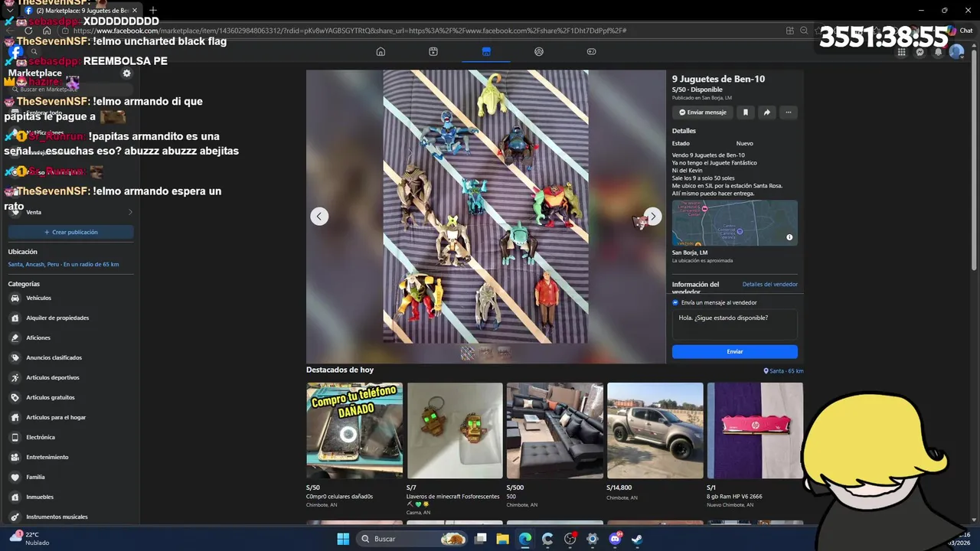
Task: Open the Entretenimiento category
Action: [70, 457]
